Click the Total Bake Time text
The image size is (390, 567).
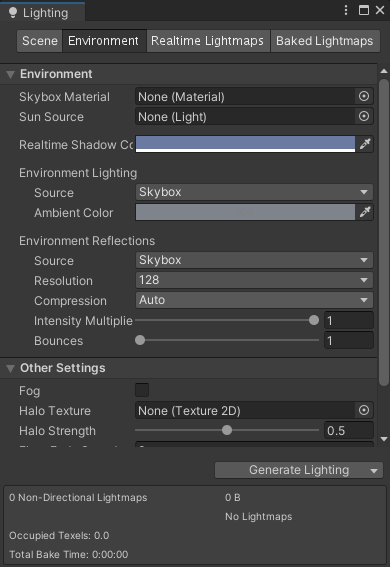point(68,554)
